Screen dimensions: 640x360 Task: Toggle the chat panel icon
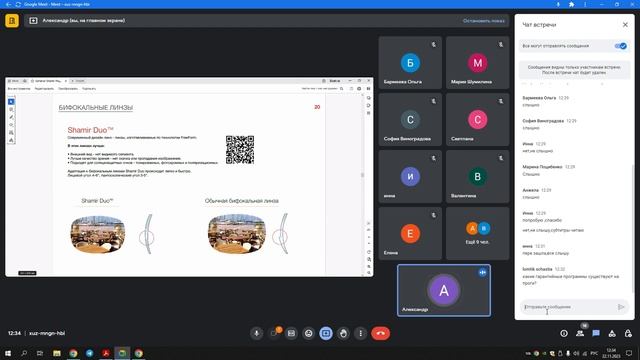[x=596, y=333]
